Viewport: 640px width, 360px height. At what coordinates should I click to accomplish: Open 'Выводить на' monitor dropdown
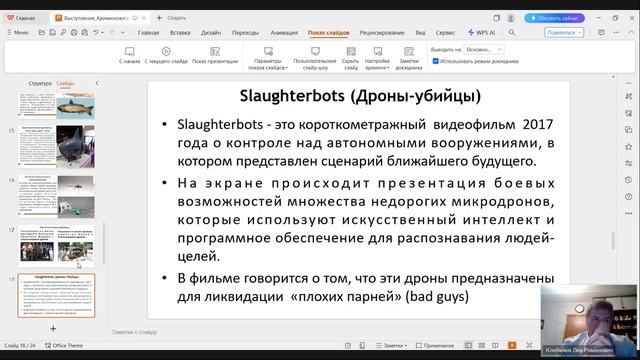[x=484, y=49]
